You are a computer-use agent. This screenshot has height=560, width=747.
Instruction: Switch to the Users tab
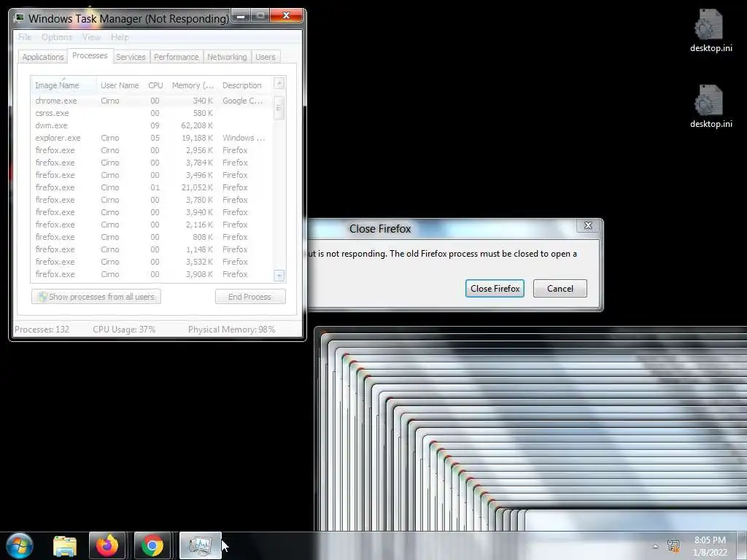266,57
